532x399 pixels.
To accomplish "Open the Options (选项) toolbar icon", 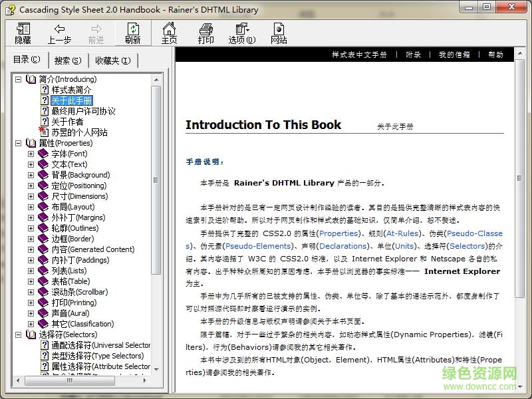I will [241, 29].
